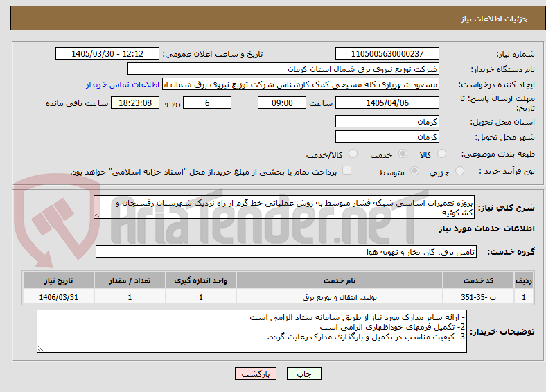Viewport: 546px width, 392px height.
Task: Click the تاریخ نیاز column header
Action: 58,280
